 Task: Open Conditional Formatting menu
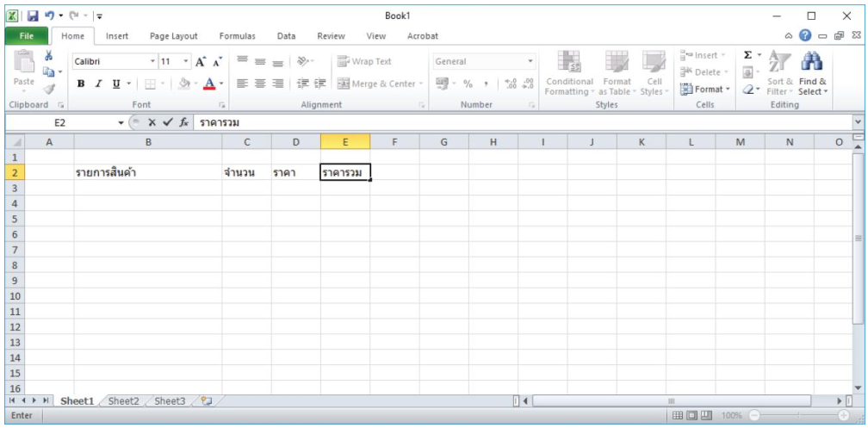pos(568,72)
